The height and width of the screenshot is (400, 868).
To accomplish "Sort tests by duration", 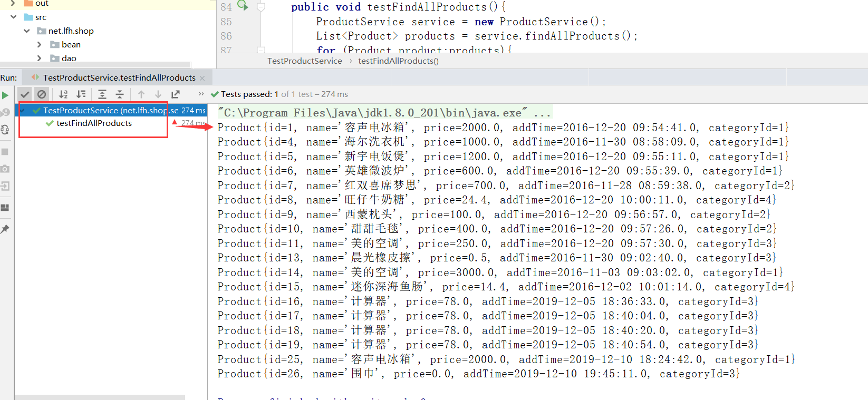I will point(81,94).
